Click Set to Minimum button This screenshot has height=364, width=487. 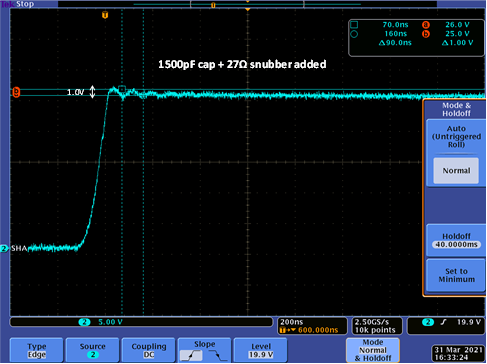pyautogui.click(x=456, y=275)
